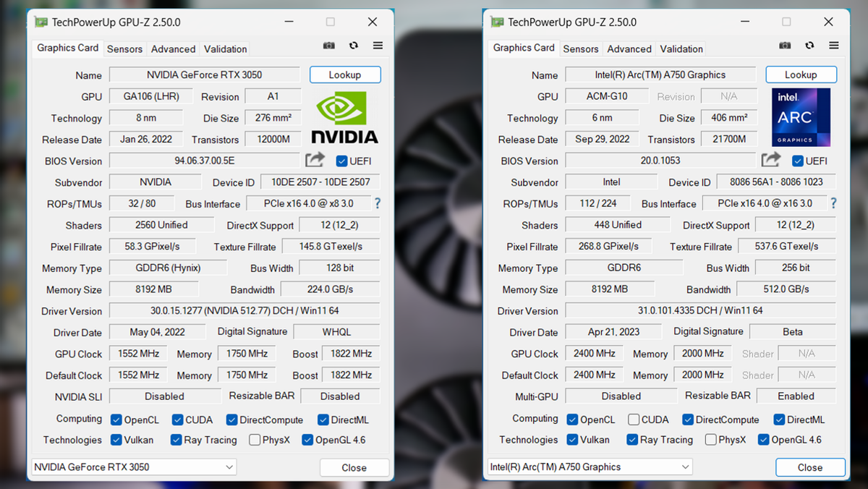Take a screenshot with the camera icon in RTX 3050 window
Image resolution: width=868 pixels, height=489 pixels.
(329, 46)
